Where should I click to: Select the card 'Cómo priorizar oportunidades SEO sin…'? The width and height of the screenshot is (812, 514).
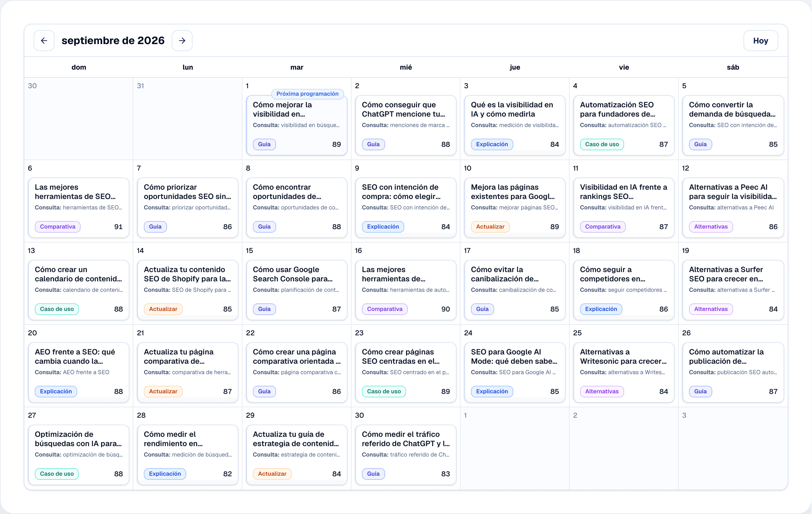[188, 207]
